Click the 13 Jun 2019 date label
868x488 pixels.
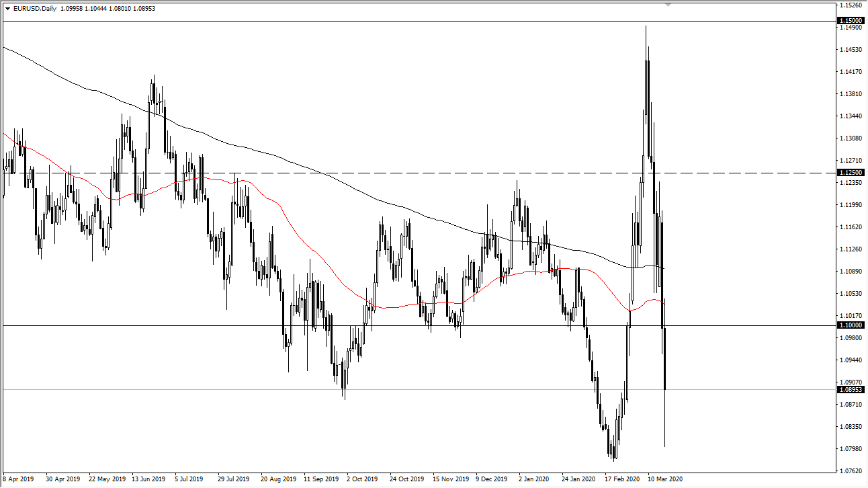tap(148, 480)
